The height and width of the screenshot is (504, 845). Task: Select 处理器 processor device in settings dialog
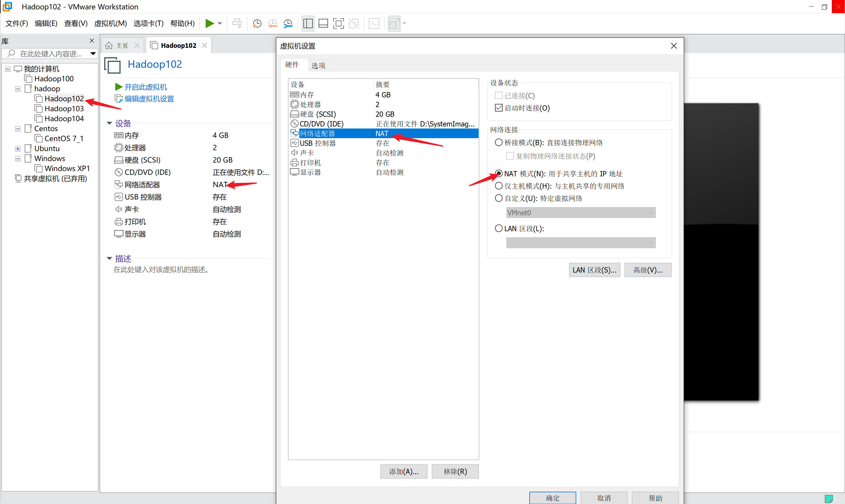(383, 105)
